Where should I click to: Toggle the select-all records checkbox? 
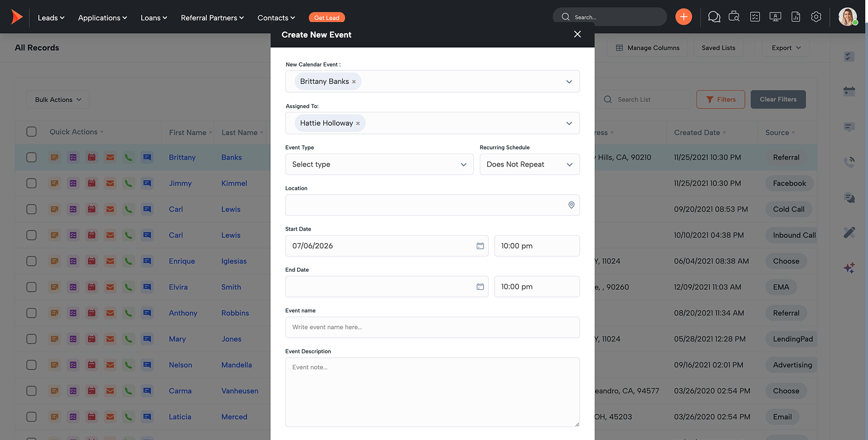pos(31,132)
